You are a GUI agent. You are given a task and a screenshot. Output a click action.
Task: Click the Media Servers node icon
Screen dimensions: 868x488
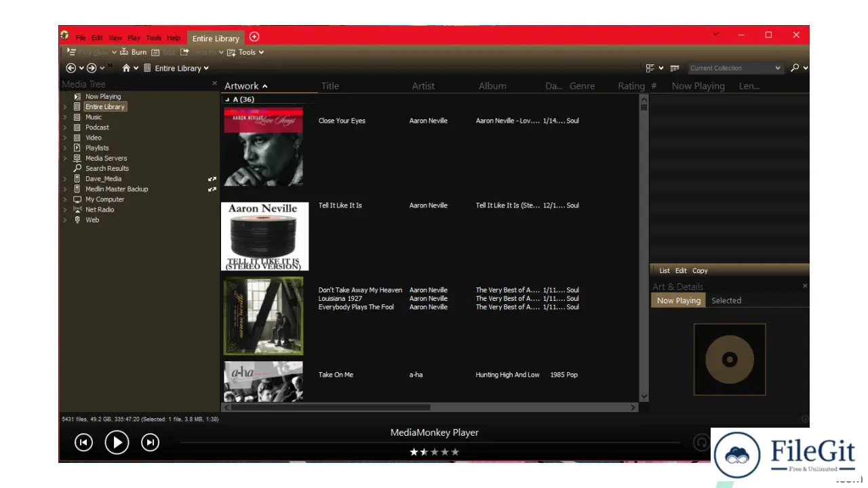click(x=77, y=158)
